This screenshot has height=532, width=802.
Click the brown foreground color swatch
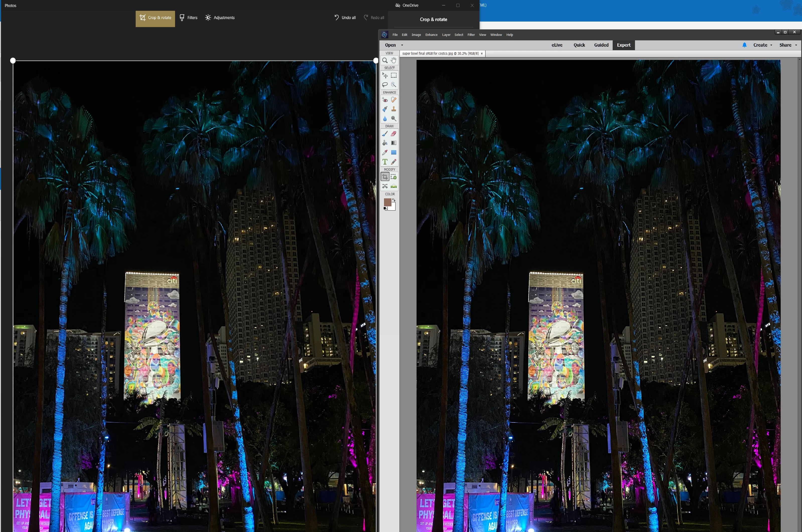pyautogui.click(x=387, y=202)
